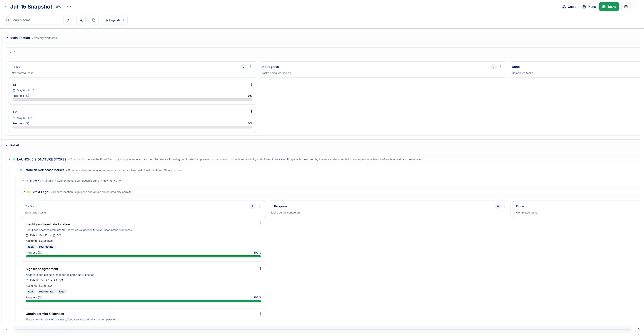Screen dimensions: 644x336
Task: Open the Legends button
Action: [x=115, y=20]
